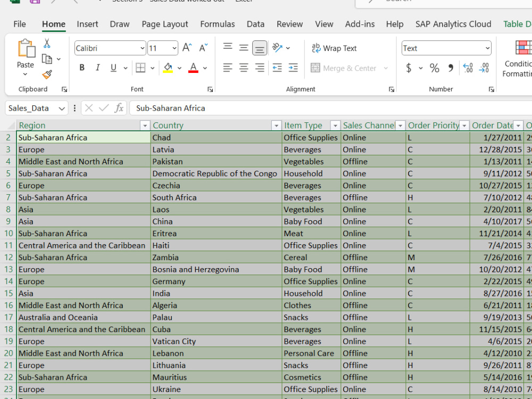Open the Region column filter dropdown
The height and width of the screenshot is (399, 532).
pos(145,126)
